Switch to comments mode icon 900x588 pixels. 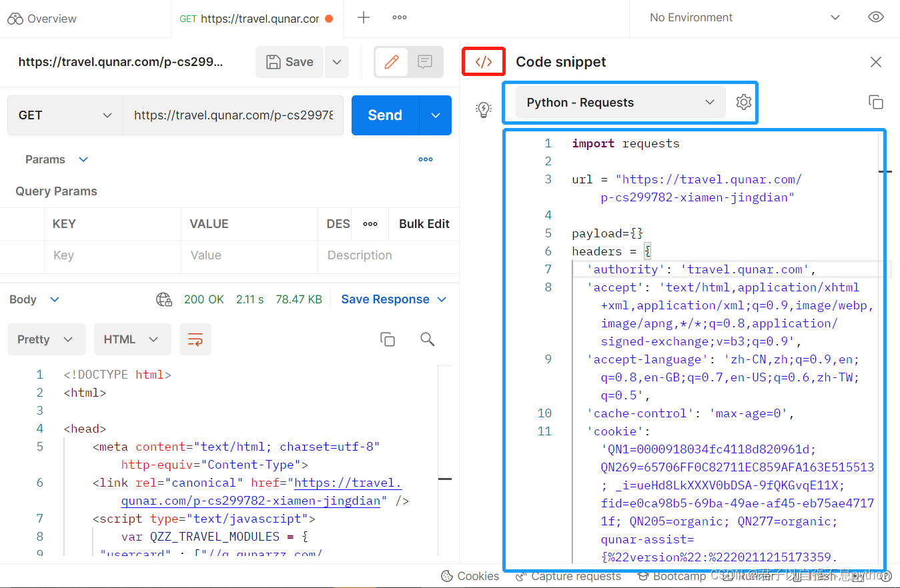425,62
